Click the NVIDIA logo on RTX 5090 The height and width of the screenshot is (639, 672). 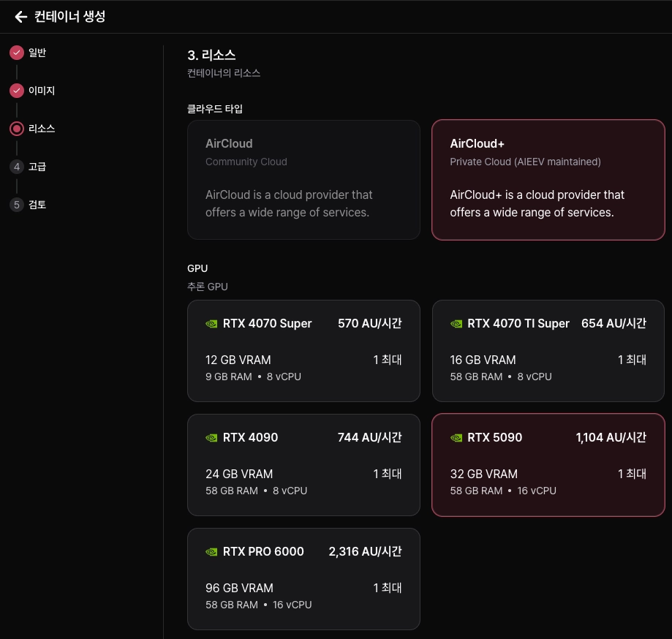pyautogui.click(x=456, y=437)
